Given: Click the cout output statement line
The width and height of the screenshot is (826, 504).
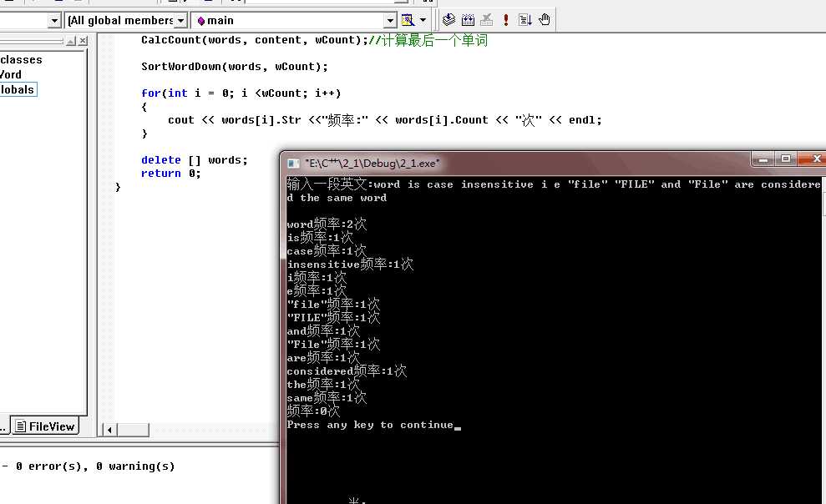Looking at the screenshot, I should [384, 120].
